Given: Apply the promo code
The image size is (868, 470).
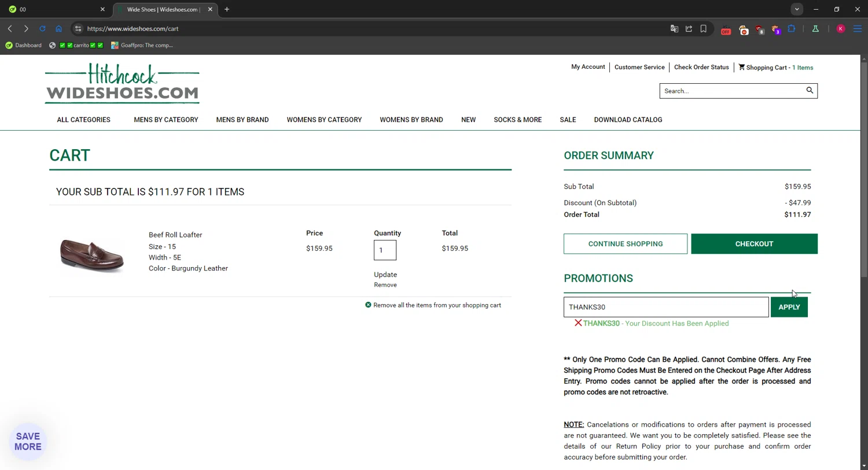Looking at the screenshot, I should click(789, 307).
